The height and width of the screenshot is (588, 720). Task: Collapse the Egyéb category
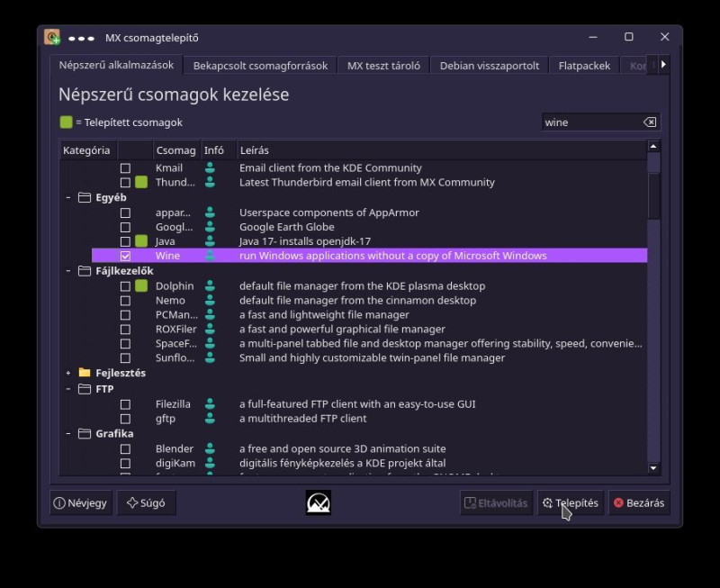coord(68,197)
